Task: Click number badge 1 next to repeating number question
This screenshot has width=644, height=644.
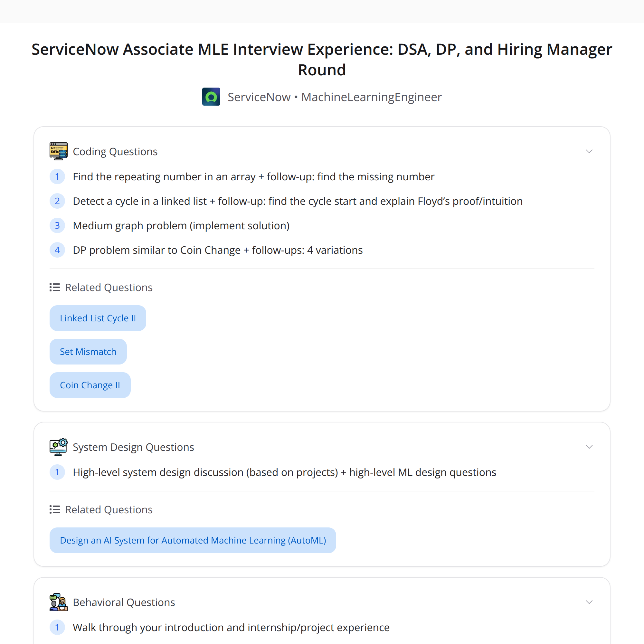Action: click(57, 176)
